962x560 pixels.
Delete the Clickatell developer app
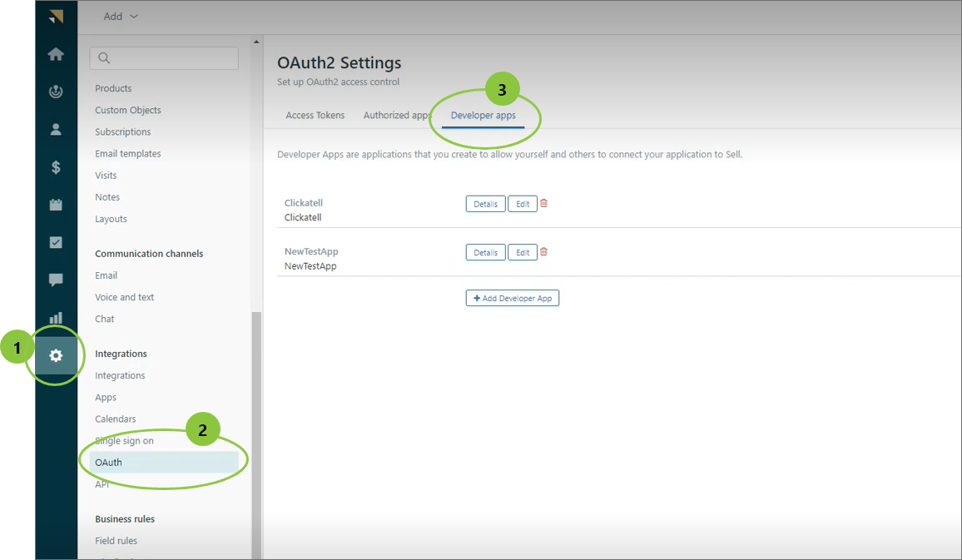[544, 203]
